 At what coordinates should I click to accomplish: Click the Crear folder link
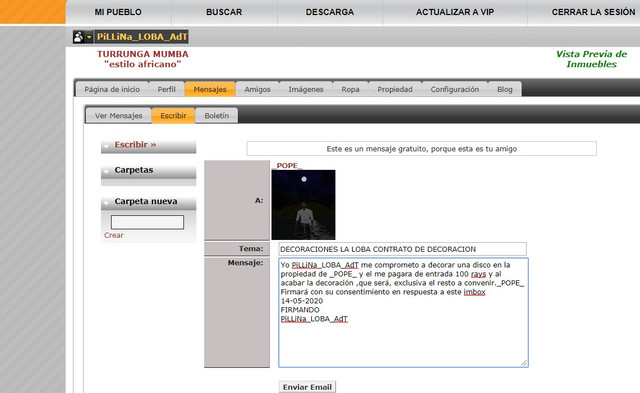click(113, 235)
